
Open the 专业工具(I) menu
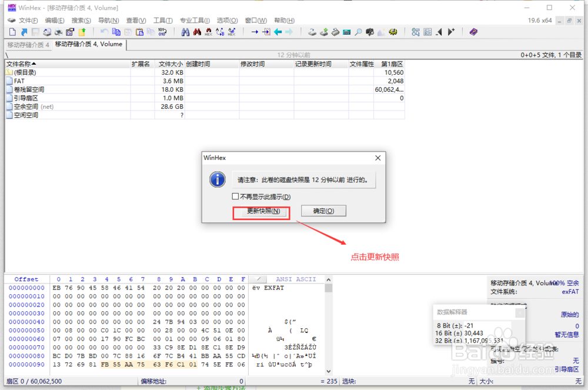pos(195,20)
